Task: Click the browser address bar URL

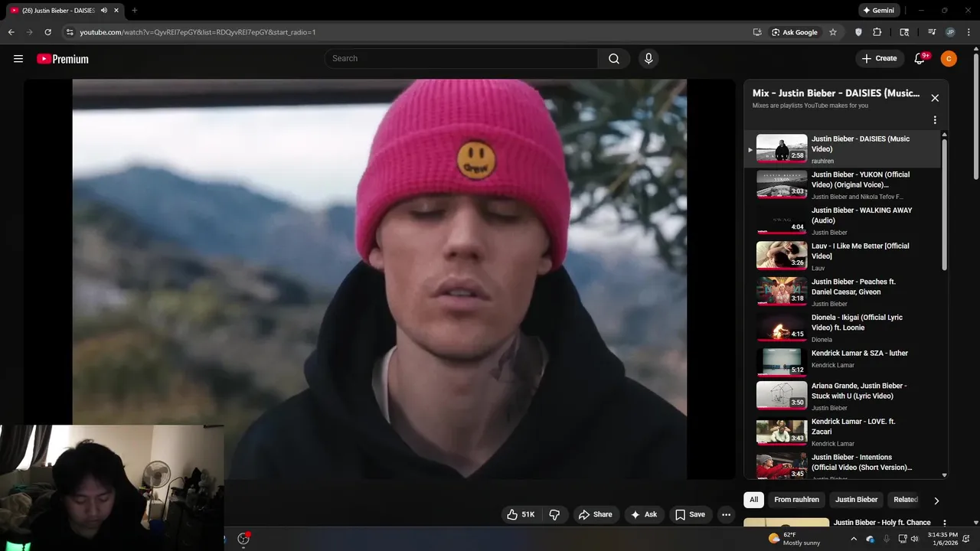Action: click(x=198, y=32)
